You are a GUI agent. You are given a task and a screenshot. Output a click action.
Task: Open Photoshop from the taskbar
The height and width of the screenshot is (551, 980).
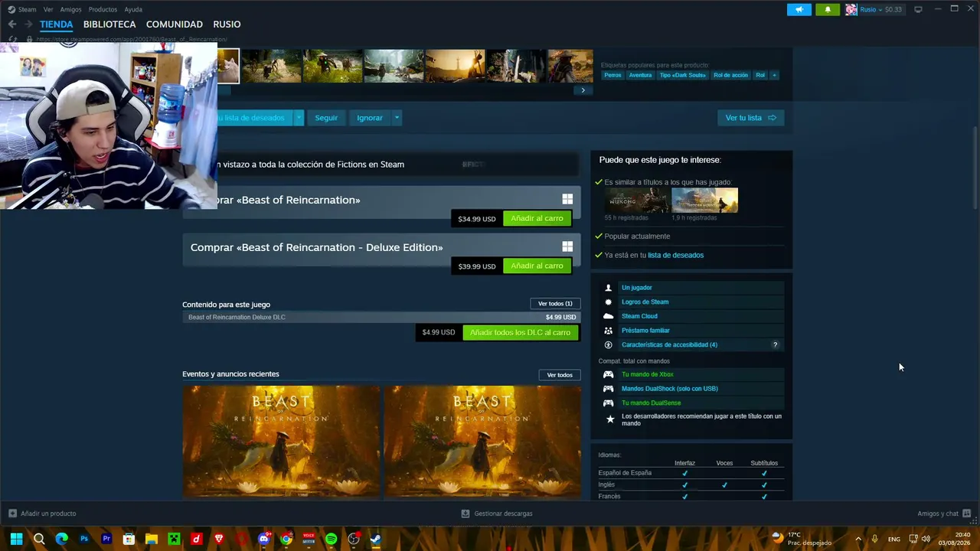(84, 539)
